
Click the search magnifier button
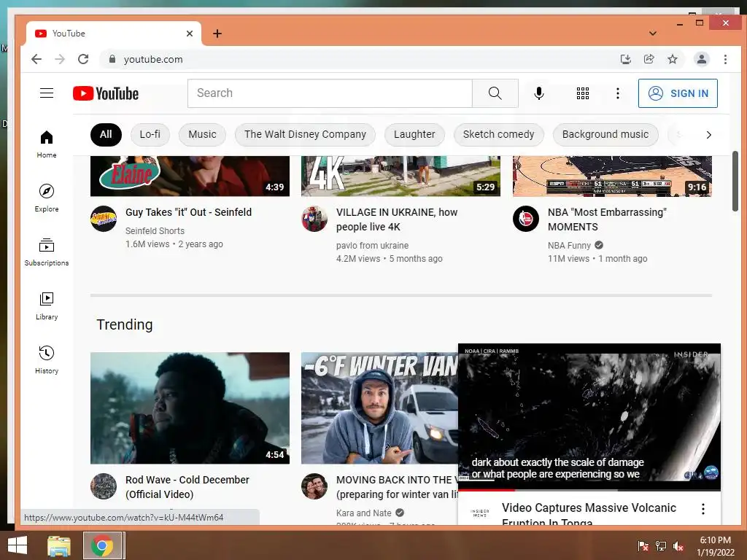495,93
